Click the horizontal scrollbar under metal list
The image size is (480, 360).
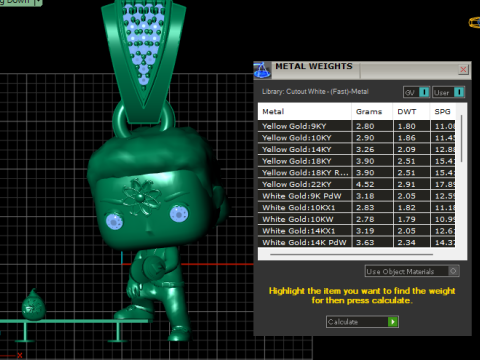pos(352,254)
